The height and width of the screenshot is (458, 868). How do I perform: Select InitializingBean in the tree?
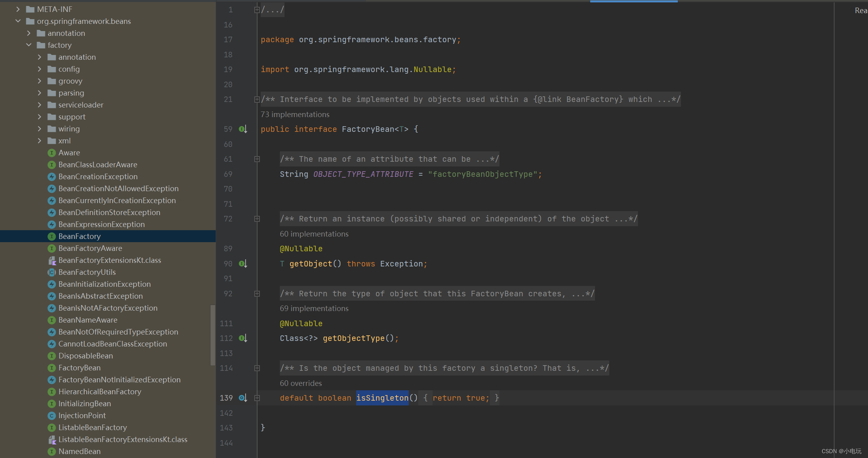[x=85, y=403]
